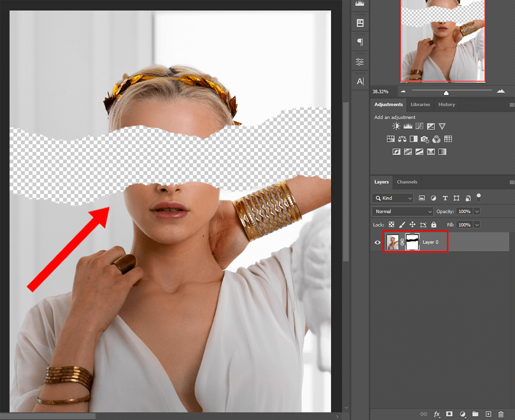This screenshot has height=420, width=515.
Task: Toggle filter for smart objects
Action: pos(468,198)
